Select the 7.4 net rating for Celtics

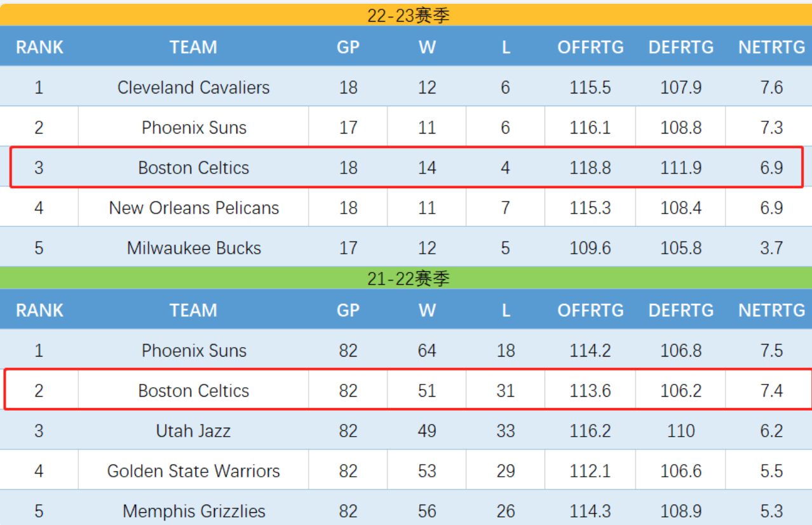coord(771,390)
